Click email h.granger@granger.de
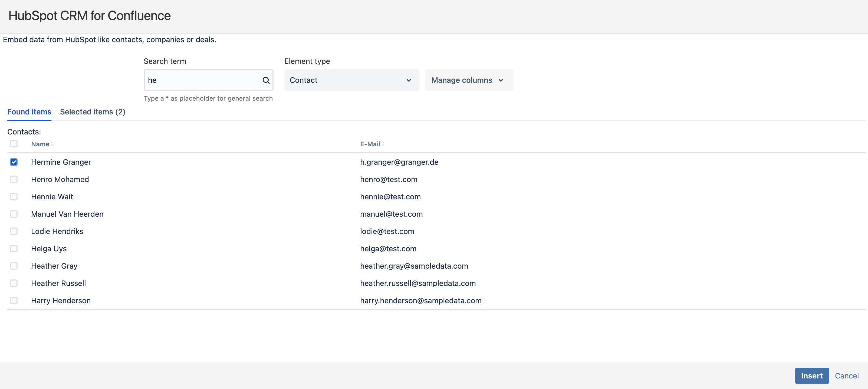Screen dimensions: 868x389 point(399,162)
